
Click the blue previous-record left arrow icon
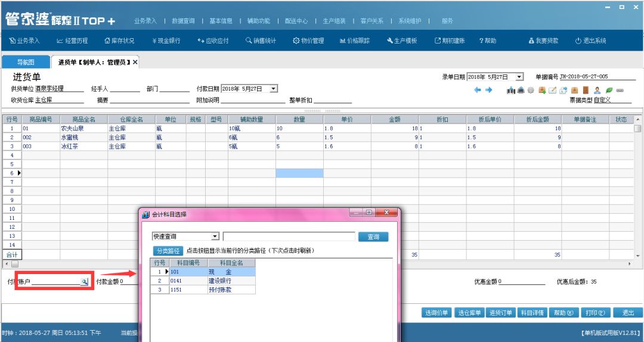(478, 90)
